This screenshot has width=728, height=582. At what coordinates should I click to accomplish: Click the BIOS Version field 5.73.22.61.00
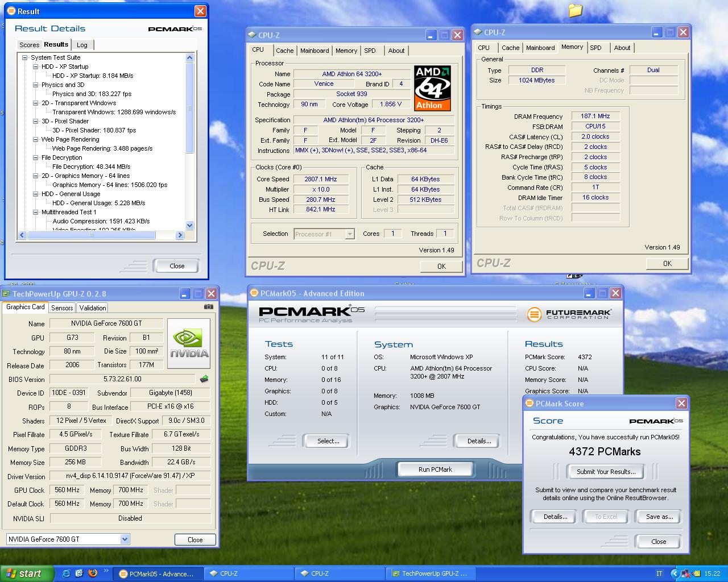[122, 379]
